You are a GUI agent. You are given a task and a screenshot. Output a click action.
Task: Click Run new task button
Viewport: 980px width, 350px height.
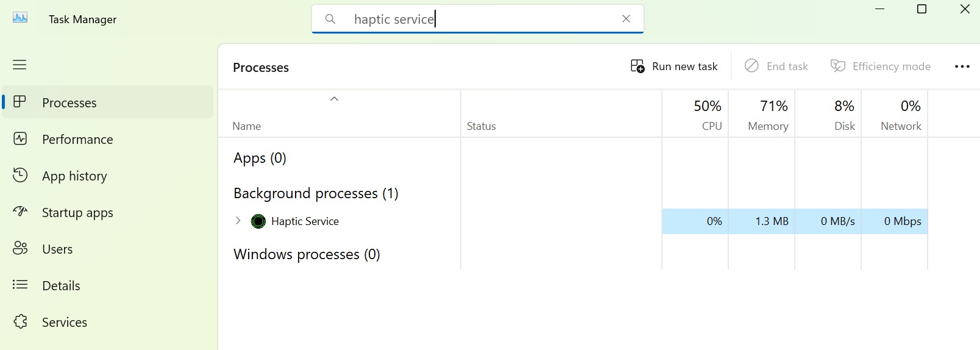tap(674, 66)
